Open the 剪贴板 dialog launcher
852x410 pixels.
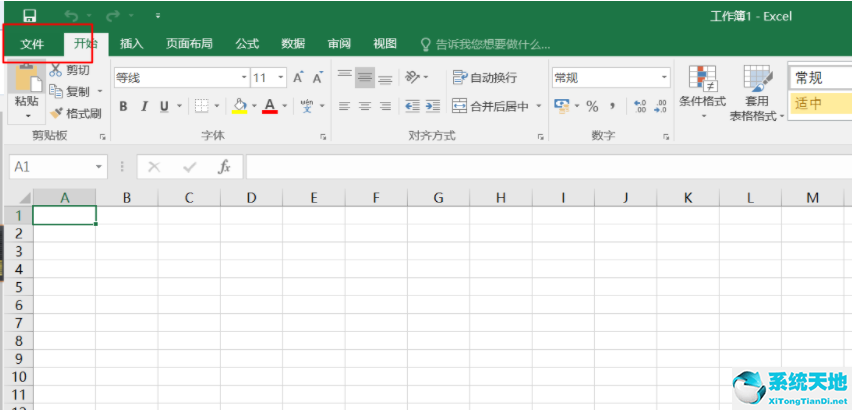pyautogui.click(x=103, y=138)
